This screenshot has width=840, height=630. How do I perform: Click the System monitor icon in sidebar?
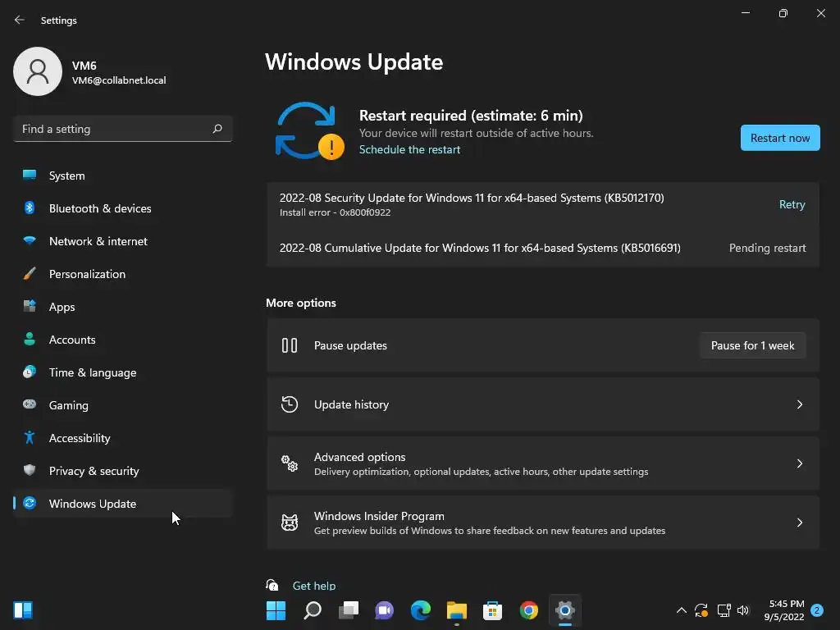coord(30,176)
